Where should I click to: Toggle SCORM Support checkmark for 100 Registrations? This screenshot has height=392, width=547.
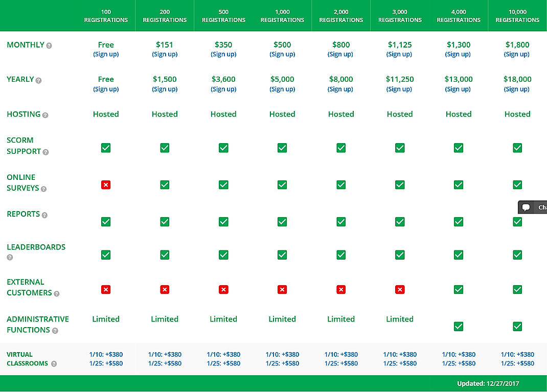click(x=106, y=148)
